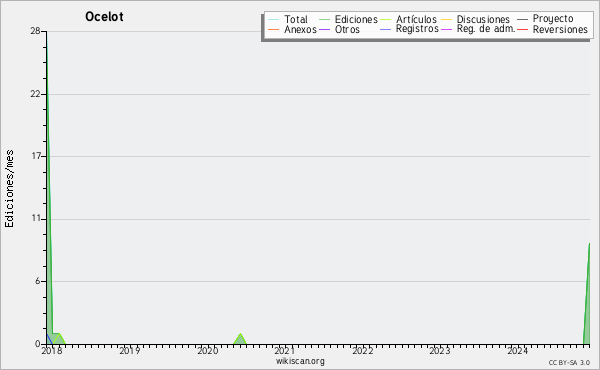600x370 pixels.
Task: Click the 2021 x-axis label
Action: [285, 350]
